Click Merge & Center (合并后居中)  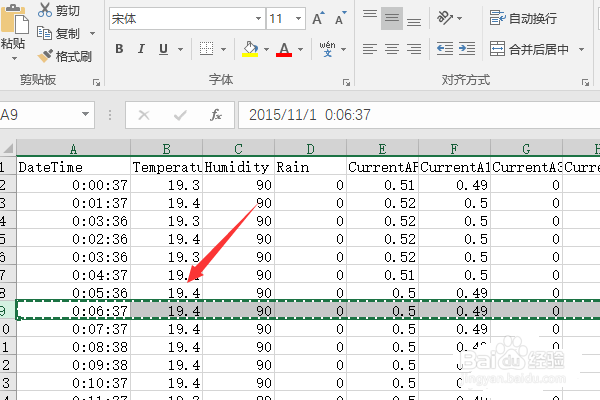point(529,49)
